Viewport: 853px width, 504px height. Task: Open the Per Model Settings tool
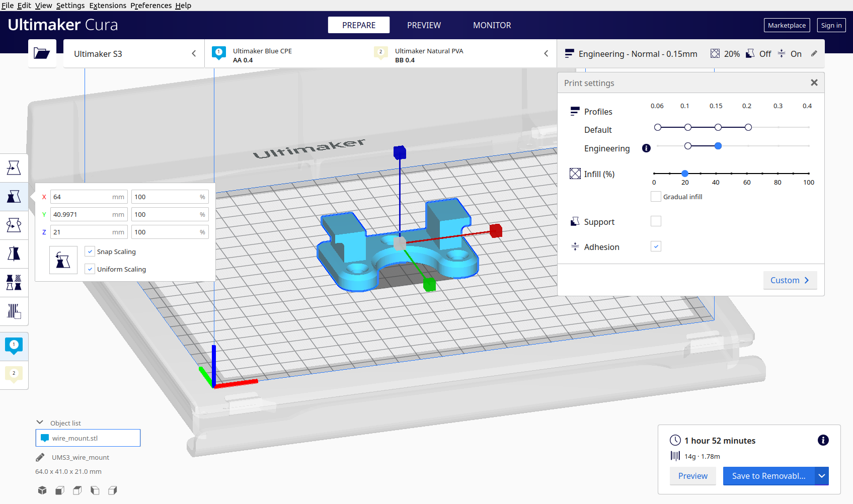click(x=14, y=282)
